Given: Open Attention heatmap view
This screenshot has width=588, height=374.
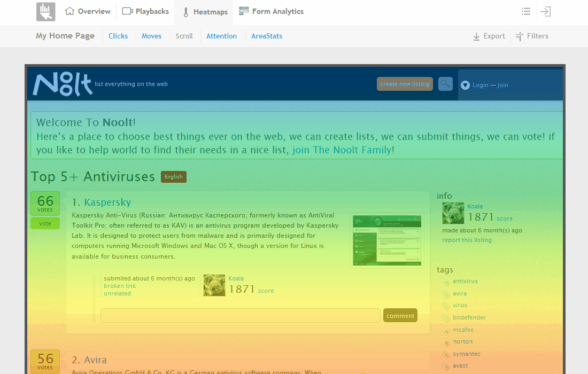Looking at the screenshot, I should [222, 36].
